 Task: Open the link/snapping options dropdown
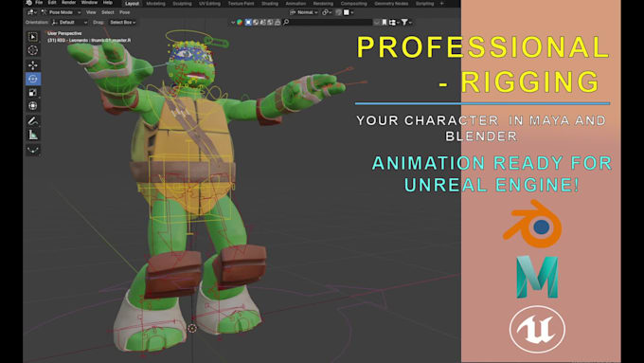(327, 12)
